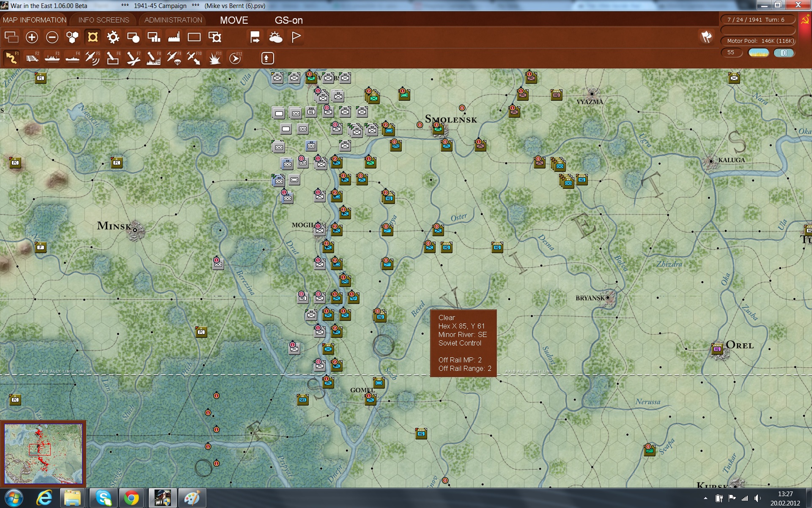Click the Bryansk city marker
812x508 pixels.
[608, 298]
